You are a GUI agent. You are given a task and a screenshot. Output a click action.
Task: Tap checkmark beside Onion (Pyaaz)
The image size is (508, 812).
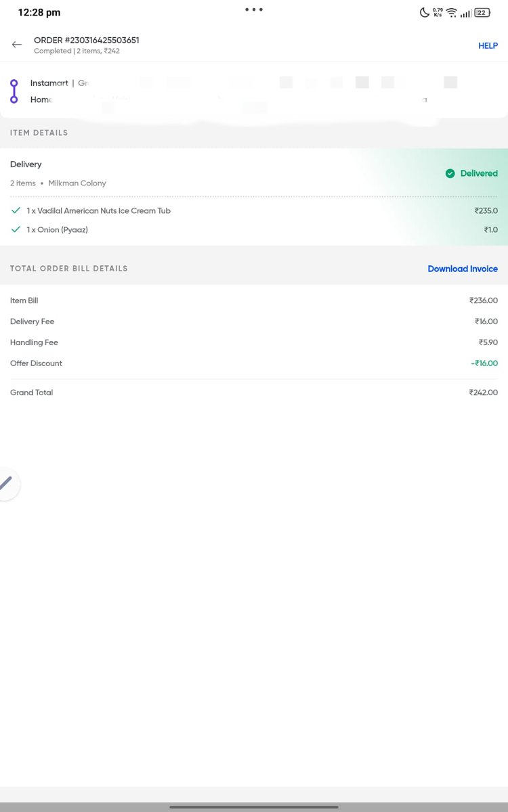(x=16, y=229)
